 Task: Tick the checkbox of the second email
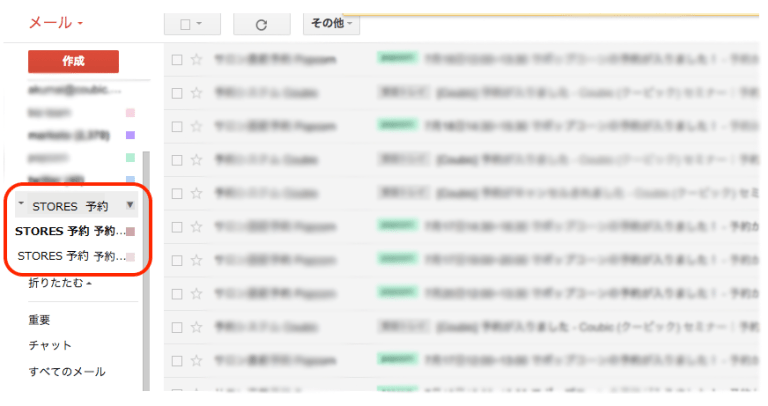pos(177,93)
